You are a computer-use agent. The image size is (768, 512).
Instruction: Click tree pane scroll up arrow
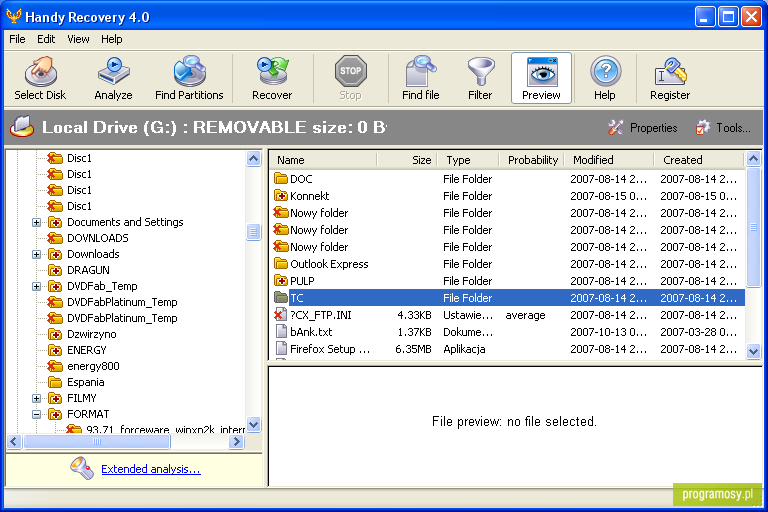pos(254,159)
